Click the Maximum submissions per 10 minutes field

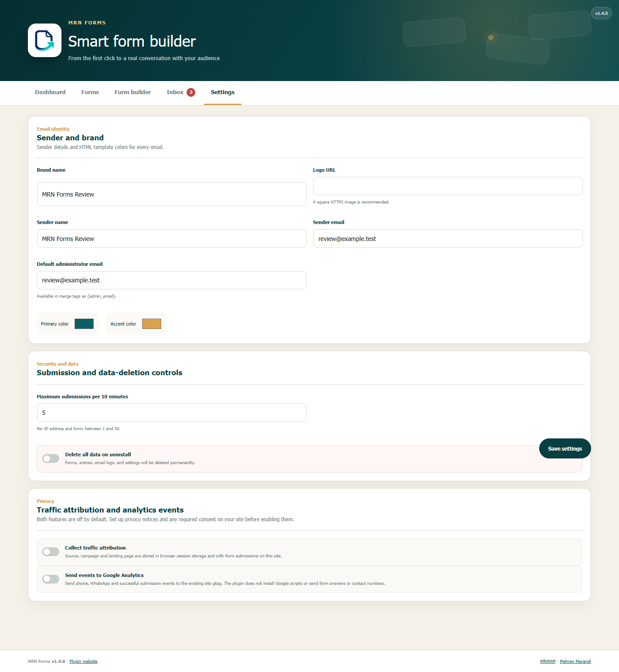pyautogui.click(x=172, y=413)
